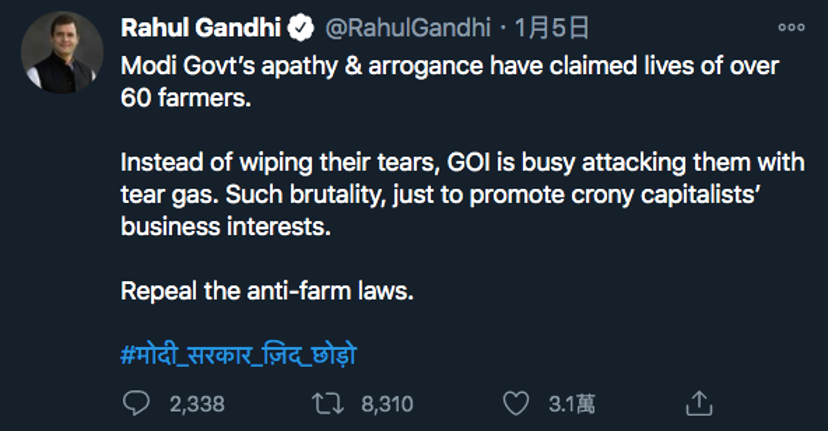Like the tweet with the heart icon
The height and width of the screenshot is (431, 828).
click(x=516, y=403)
